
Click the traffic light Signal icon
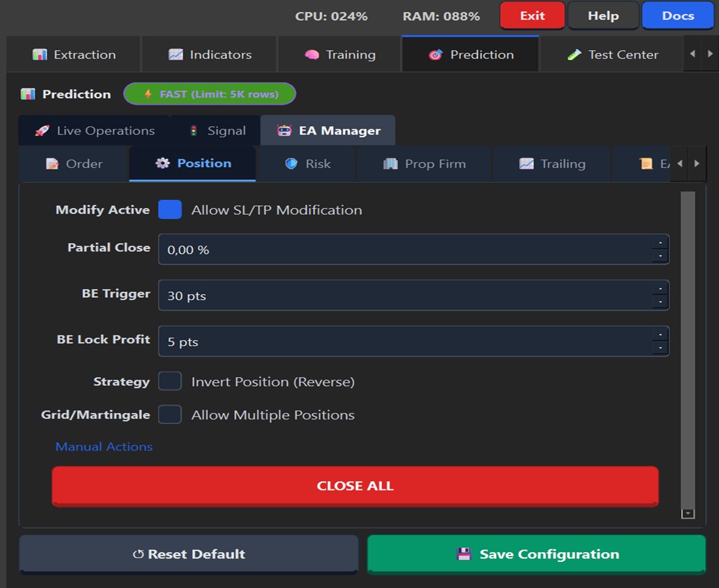[193, 131]
